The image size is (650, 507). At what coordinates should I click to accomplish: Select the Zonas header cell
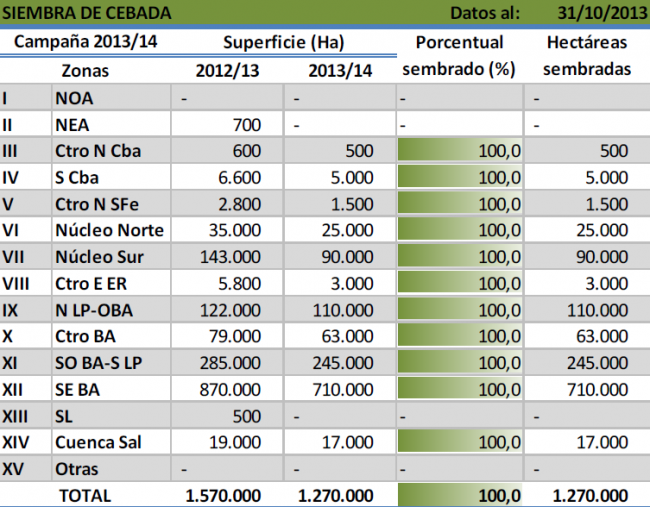(x=85, y=71)
